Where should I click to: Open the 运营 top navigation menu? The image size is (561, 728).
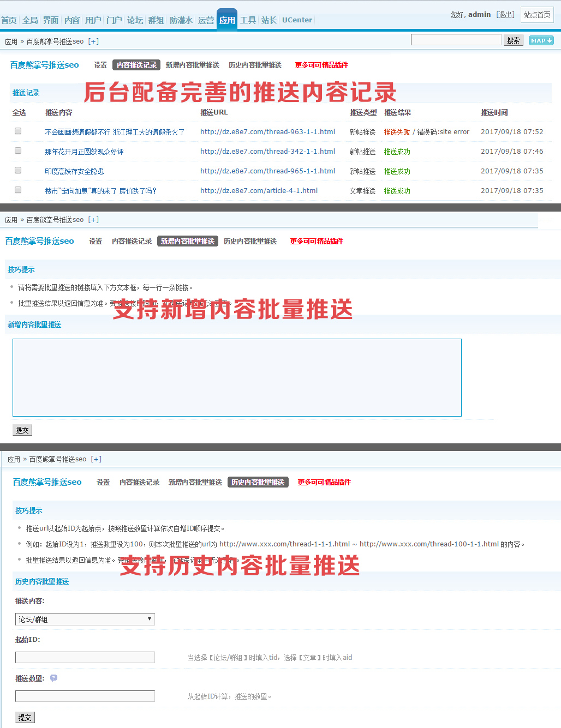coord(206,20)
